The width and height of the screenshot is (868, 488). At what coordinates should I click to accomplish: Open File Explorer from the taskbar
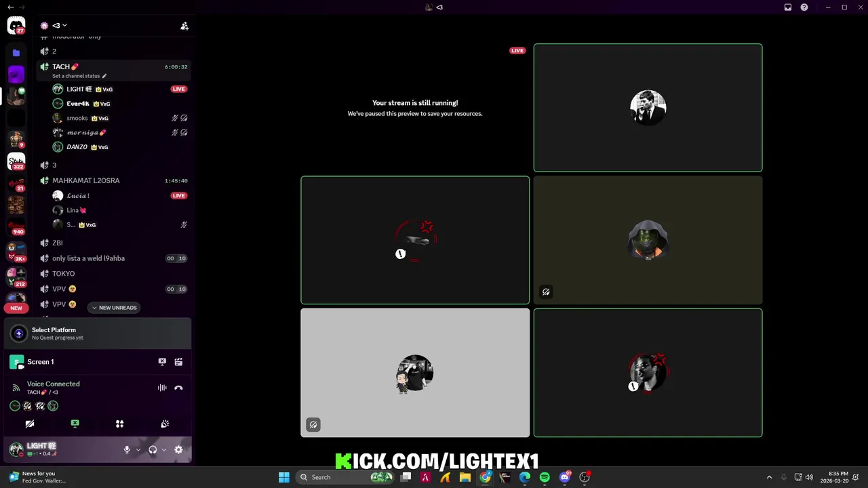pos(465,477)
